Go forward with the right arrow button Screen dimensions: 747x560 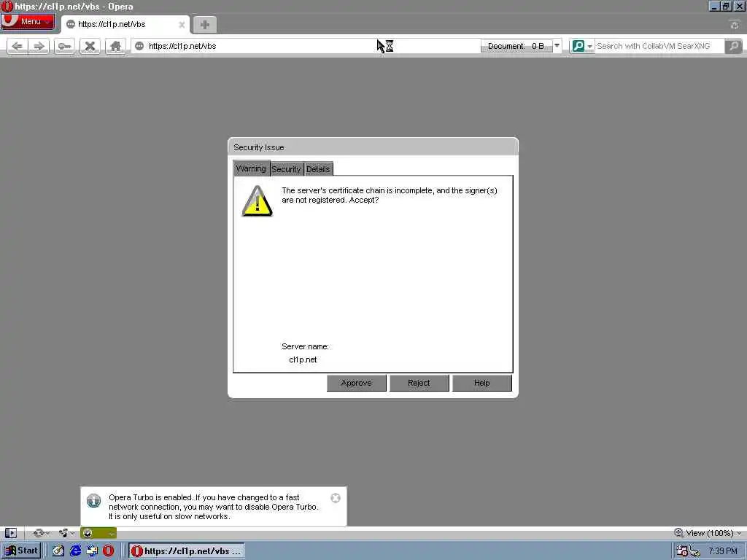39,46
